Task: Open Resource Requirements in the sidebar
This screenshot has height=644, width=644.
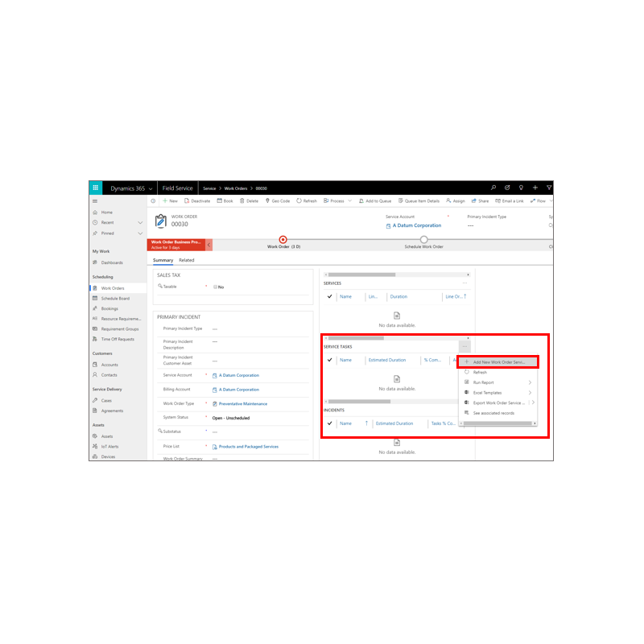Action: coord(121,319)
